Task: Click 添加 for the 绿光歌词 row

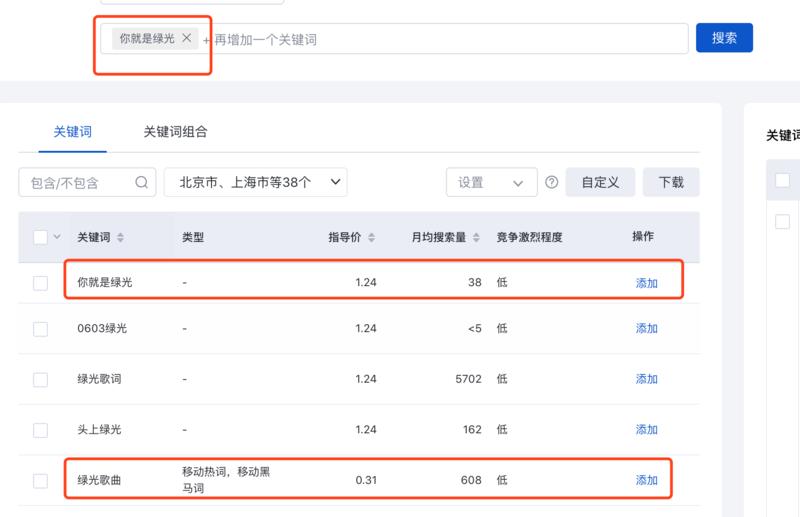Action: [x=646, y=379]
